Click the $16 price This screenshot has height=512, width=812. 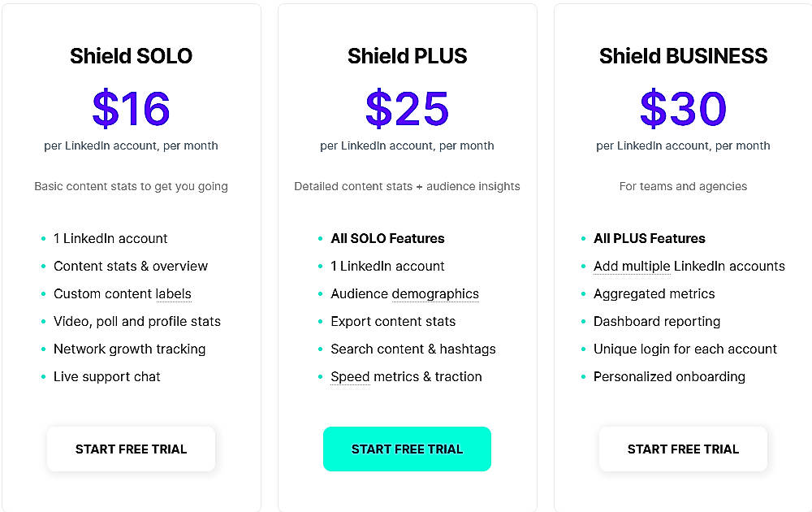click(x=131, y=109)
